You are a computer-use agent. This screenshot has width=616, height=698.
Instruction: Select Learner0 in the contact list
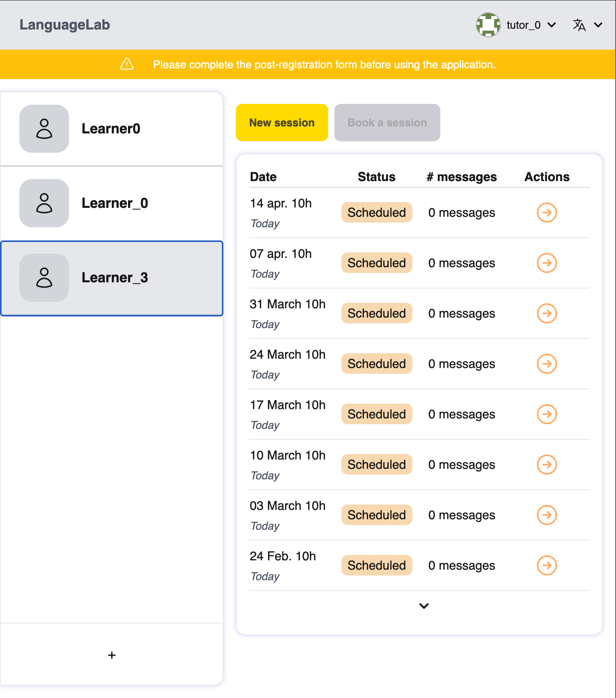(112, 129)
